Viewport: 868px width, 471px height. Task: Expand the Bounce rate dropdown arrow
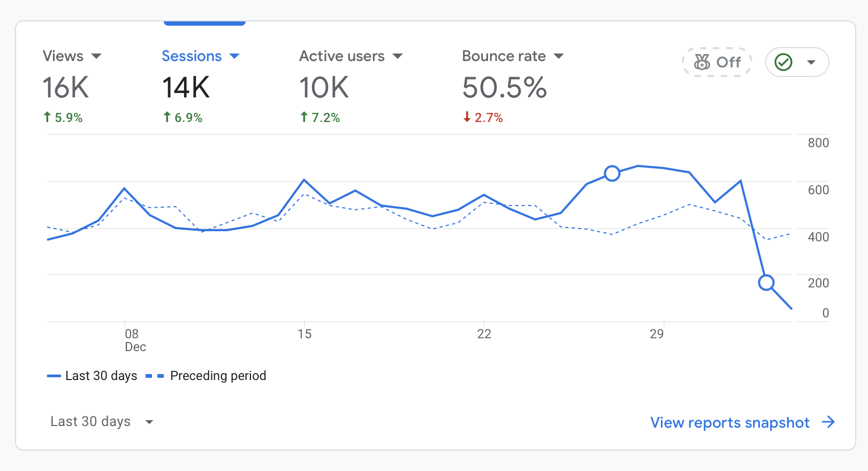coord(559,56)
